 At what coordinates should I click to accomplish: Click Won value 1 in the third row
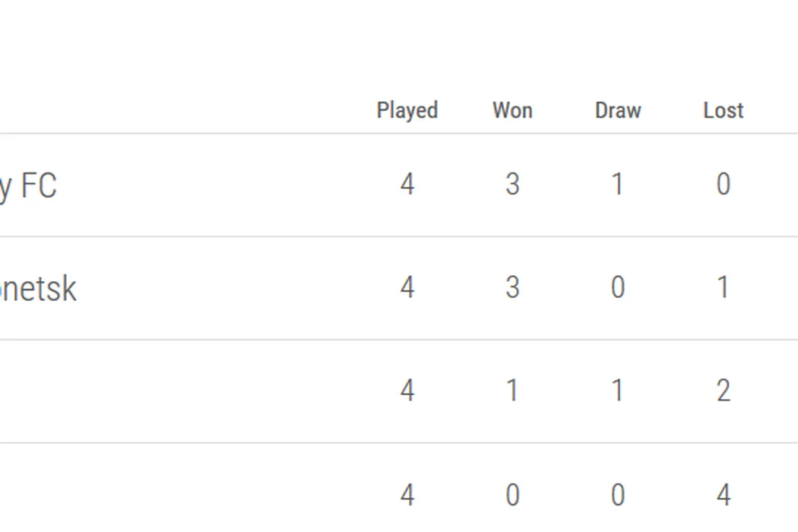point(512,391)
